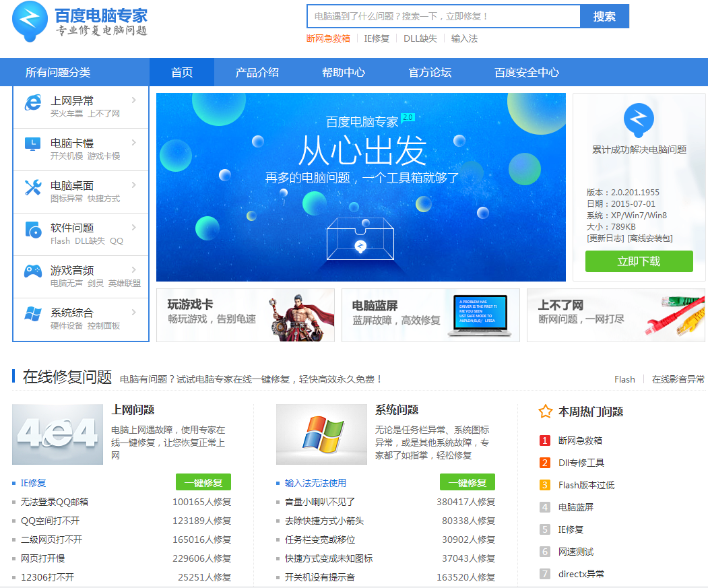The height and width of the screenshot is (588, 708).
Task: Open the 更新日志 link
Action: click(x=606, y=238)
